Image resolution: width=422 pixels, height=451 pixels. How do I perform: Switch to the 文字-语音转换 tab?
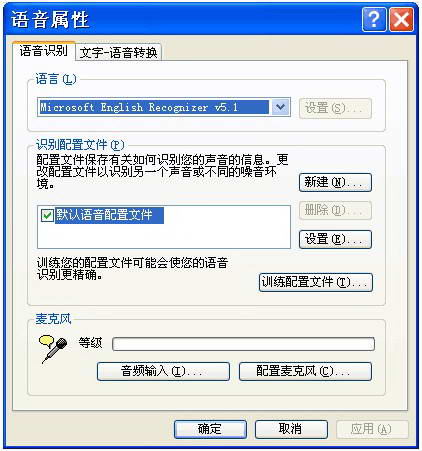pyautogui.click(x=118, y=52)
